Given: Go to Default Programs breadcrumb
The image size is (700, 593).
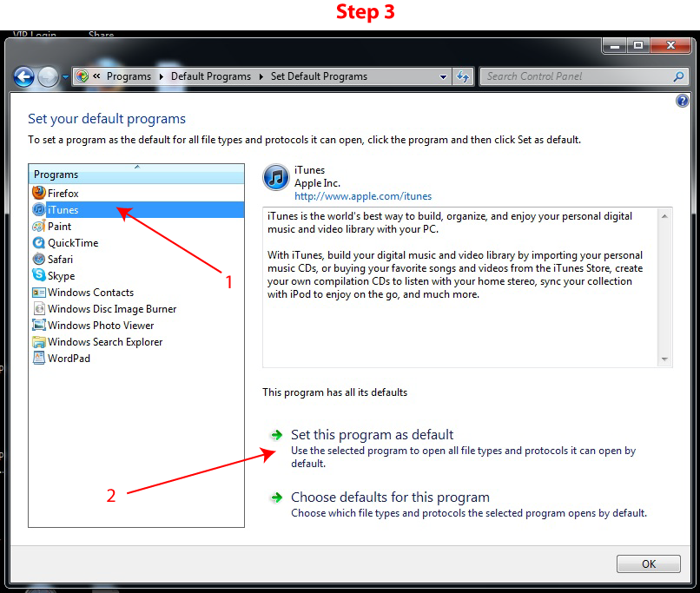Looking at the screenshot, I should point(211,76).
